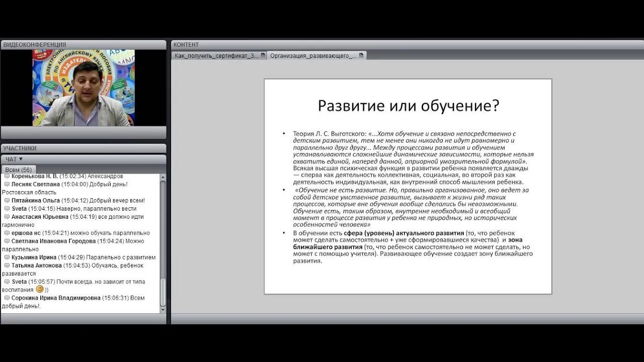
Task: Click the smiley emoji in Sveta's message
Action: point(40,289)
